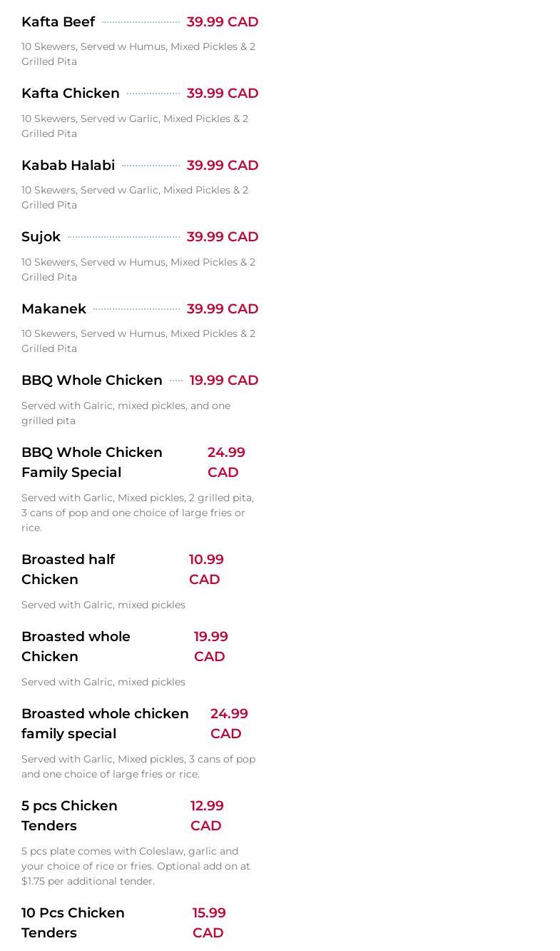
Task: Click the BBQ Whole Chicken title
Action: (92, 381)
